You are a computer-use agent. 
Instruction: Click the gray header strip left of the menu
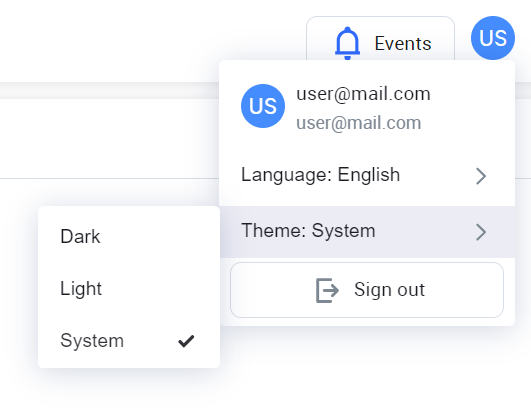[109, 90]
